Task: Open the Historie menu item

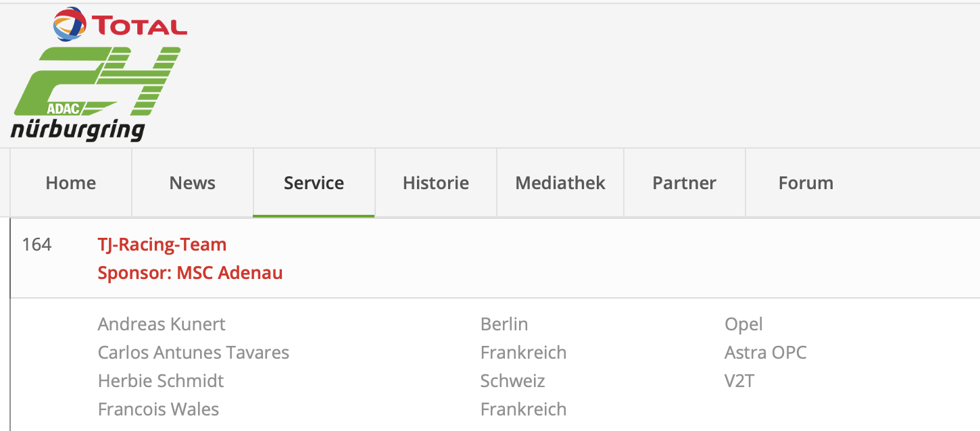Action: 436,183
